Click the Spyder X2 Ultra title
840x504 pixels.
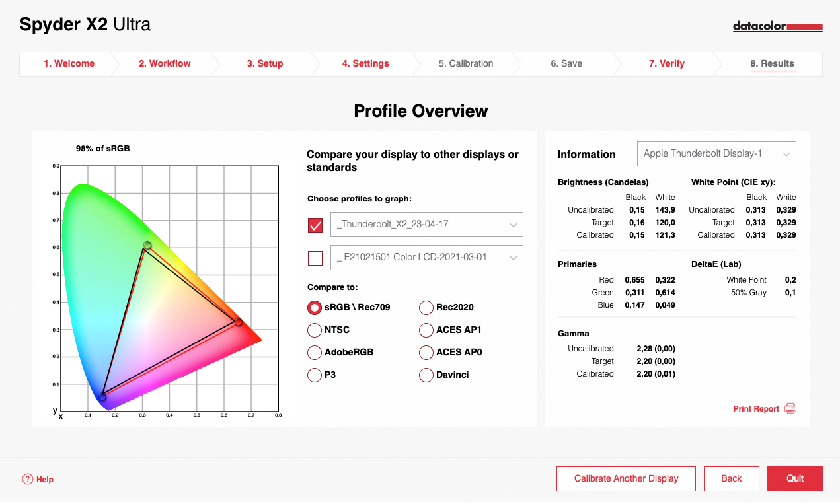(85, 25)
